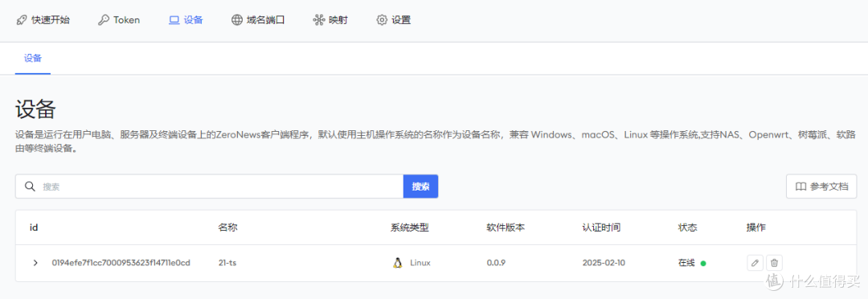Click device id 0194efe7f1cc7000953623f14711e0cd

coord(121,263)
